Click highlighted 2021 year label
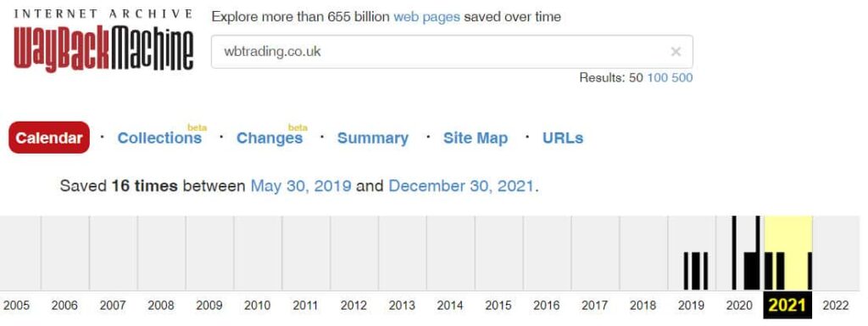 point(787,306)
